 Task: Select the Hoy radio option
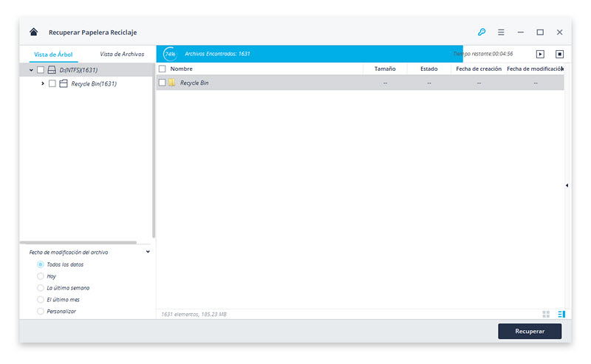pyautogui.click(x=41, y=276)
